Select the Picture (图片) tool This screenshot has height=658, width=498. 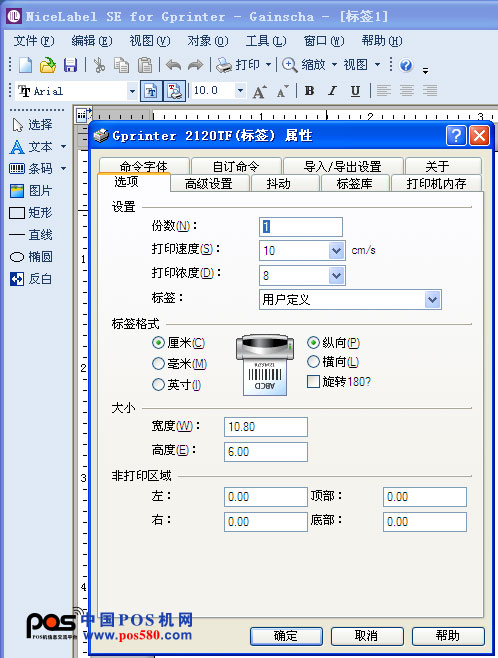[x=30, y=191]
